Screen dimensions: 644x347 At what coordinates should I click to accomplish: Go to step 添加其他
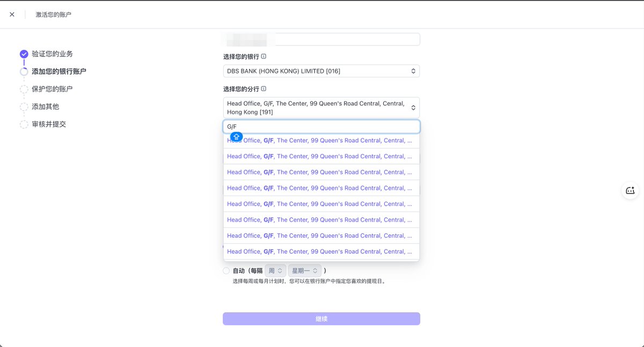(x=45, y=107)
